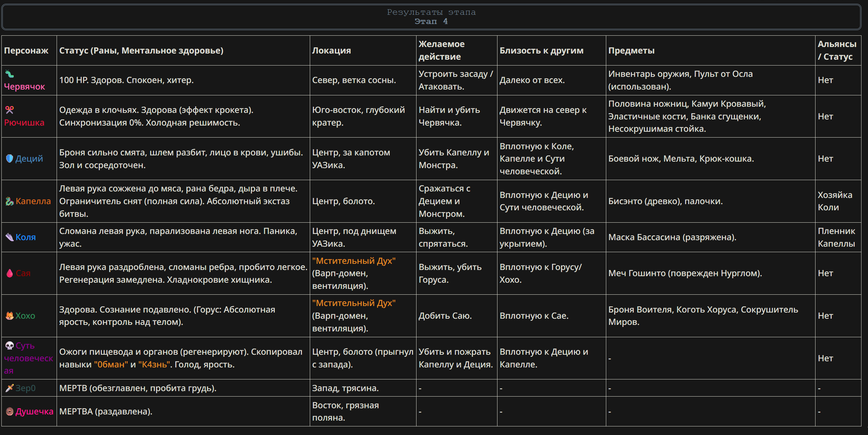Click the Локация column header
This screenshot has height=435, width=868.
331,50
